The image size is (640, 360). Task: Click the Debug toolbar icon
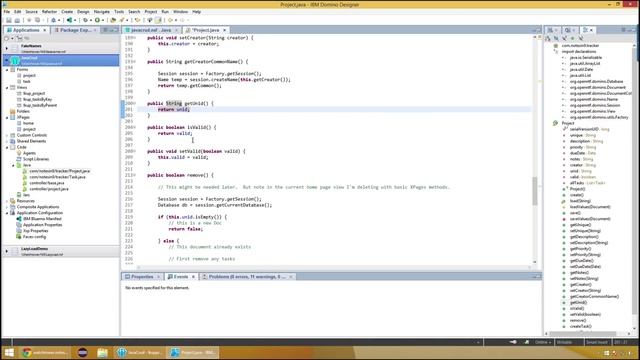pyautogui.click(x=85, y=20)
